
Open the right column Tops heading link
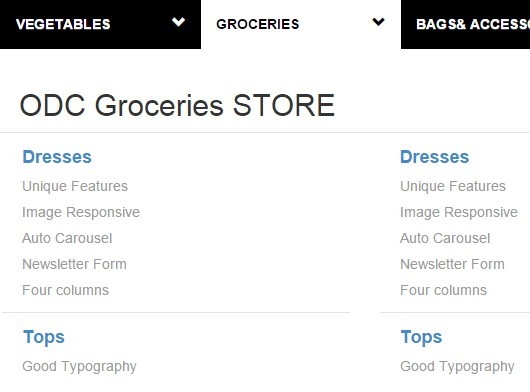(421, 337)
